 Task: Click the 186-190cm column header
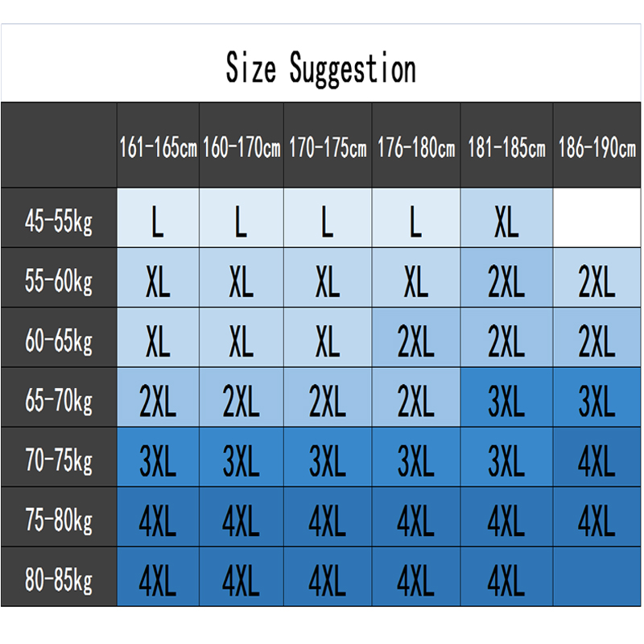click(597, 148)
